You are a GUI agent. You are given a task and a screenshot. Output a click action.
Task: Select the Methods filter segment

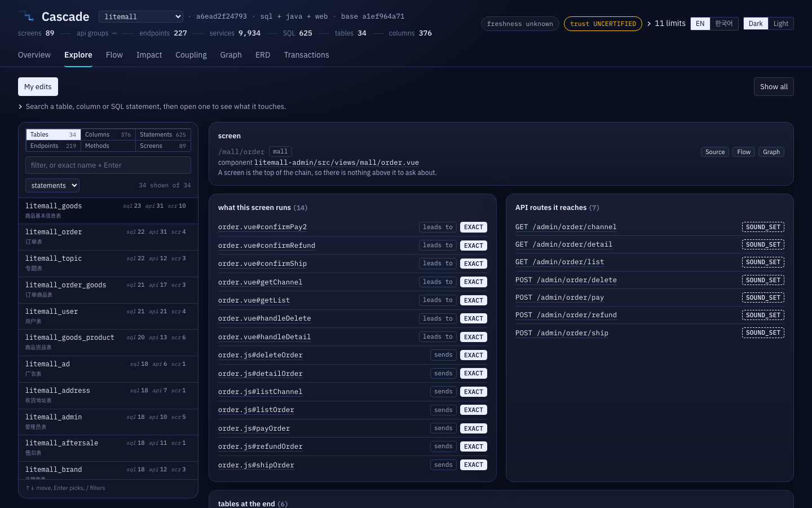[108, 146]
